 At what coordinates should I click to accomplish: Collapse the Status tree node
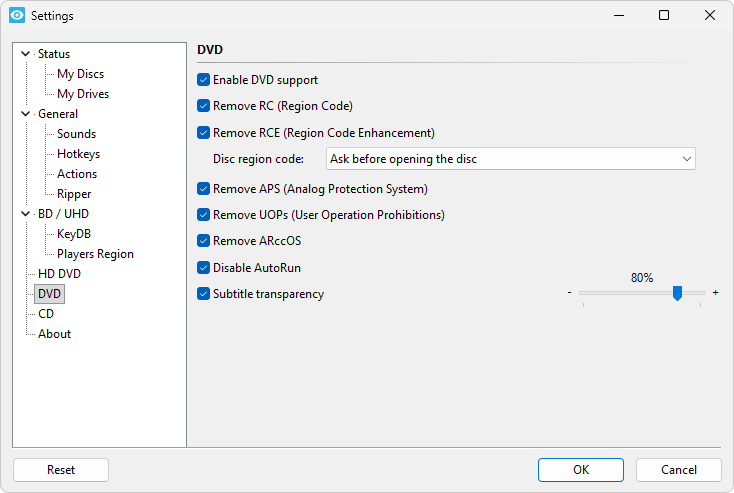25,54
